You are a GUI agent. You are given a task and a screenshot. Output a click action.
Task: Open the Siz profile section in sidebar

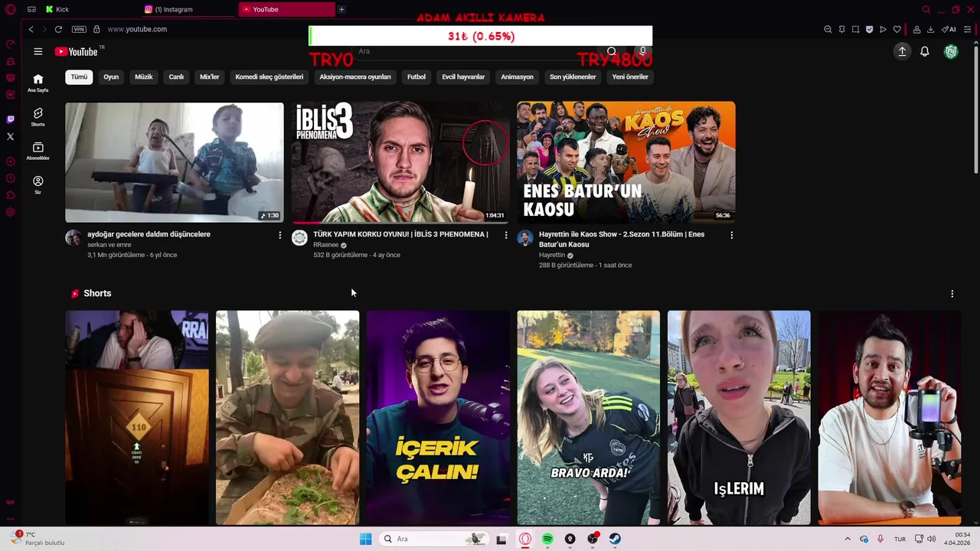[x=38, y=184]
